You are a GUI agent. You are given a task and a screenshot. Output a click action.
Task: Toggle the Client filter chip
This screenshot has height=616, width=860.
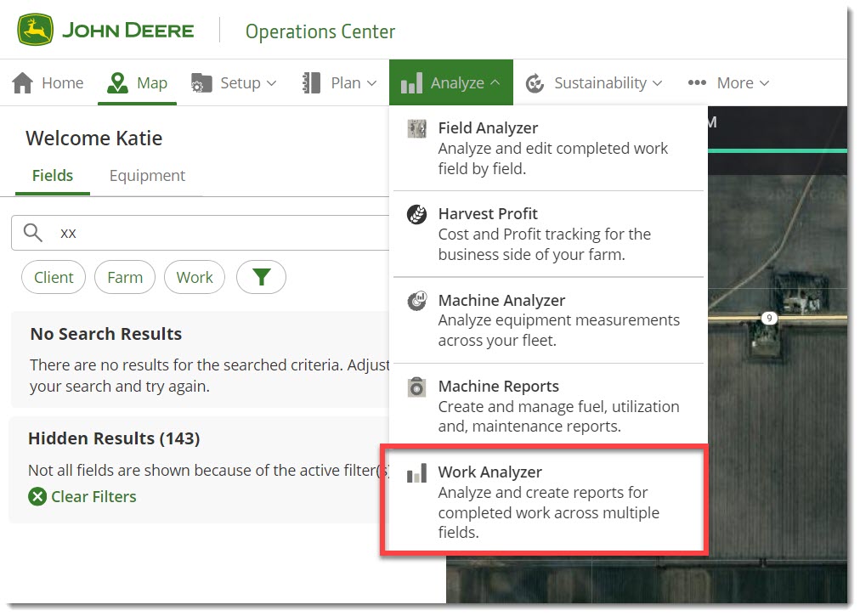pos(54,278)
